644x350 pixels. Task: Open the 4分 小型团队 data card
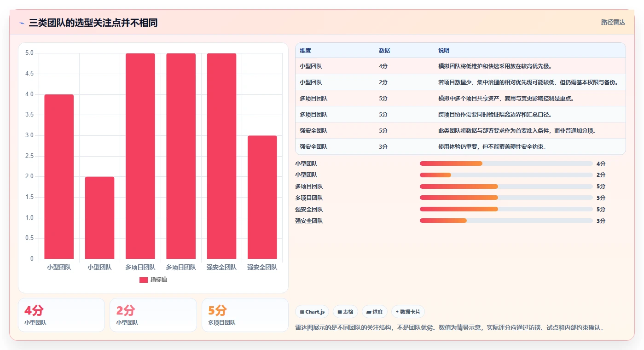tap(61, 315)
